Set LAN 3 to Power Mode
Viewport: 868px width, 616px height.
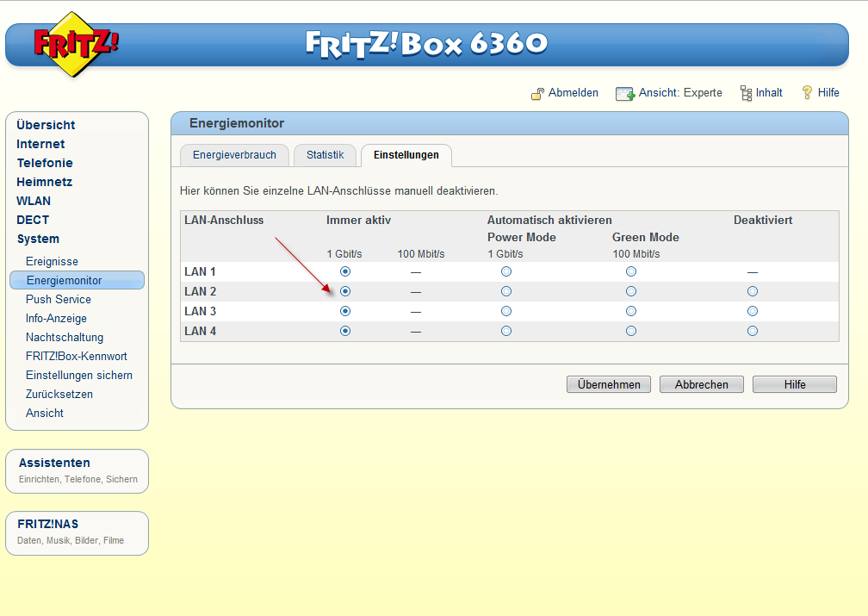click(506, 311)
